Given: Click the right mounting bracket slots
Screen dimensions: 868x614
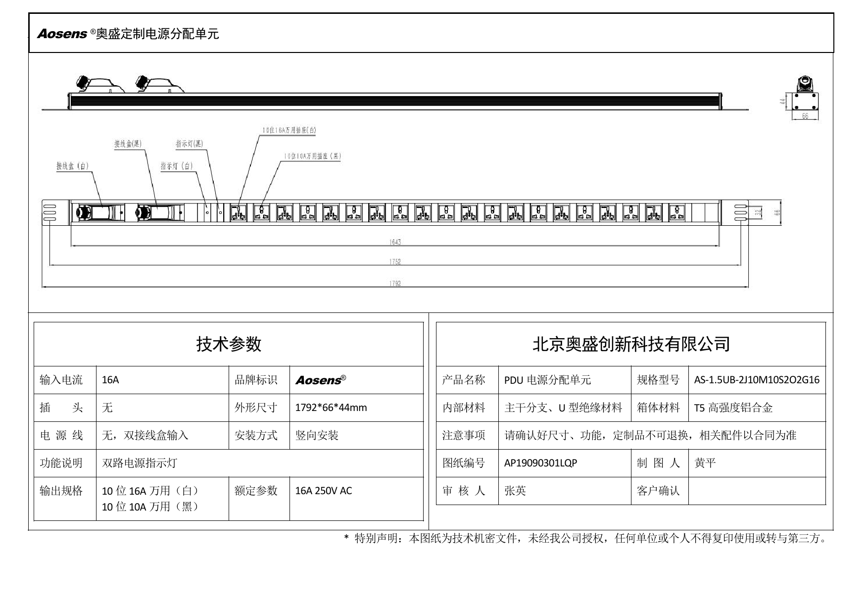Looking at the screenshot, I should tap(741, 213).
